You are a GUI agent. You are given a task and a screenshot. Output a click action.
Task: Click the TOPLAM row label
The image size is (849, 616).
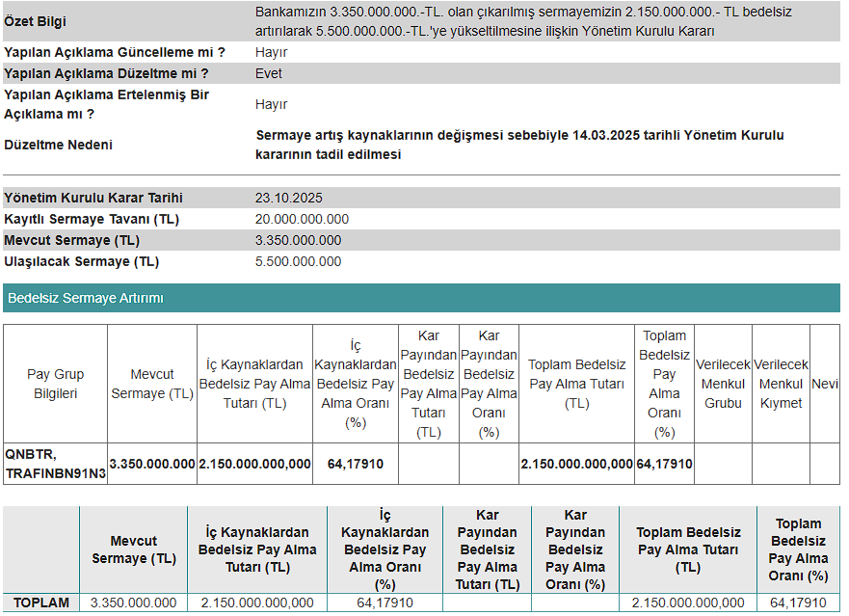coord(40,603)
